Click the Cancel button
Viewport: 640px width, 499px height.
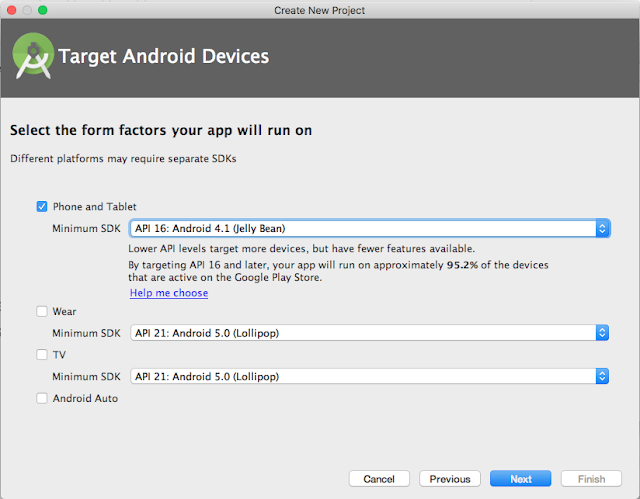point(379,479)
